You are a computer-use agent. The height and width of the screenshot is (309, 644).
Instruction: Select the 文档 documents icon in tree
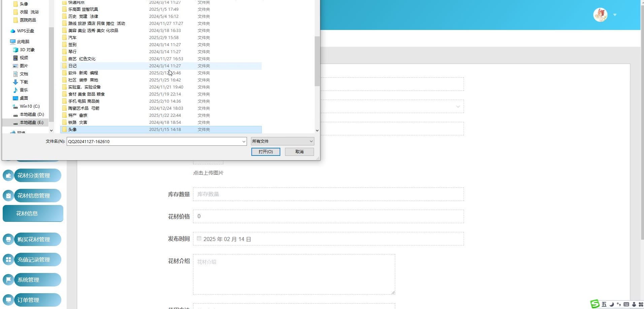(x=15, y=74)
